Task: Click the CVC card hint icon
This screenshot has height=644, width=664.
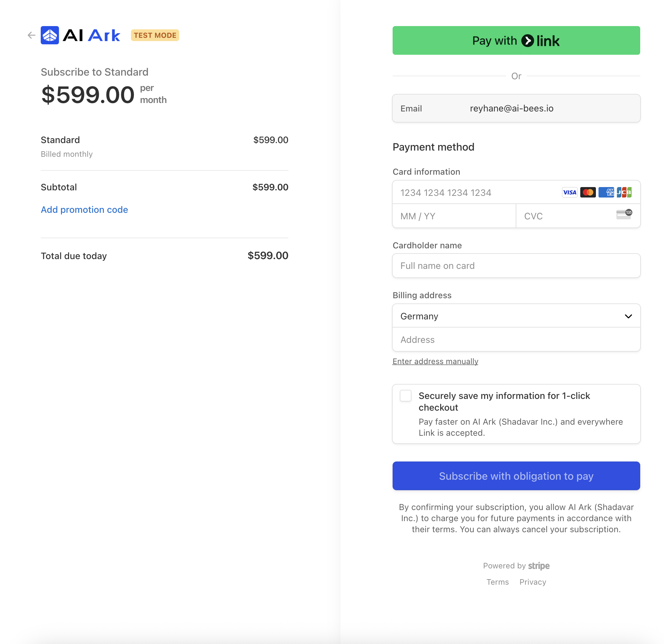Action: [624, 214]
